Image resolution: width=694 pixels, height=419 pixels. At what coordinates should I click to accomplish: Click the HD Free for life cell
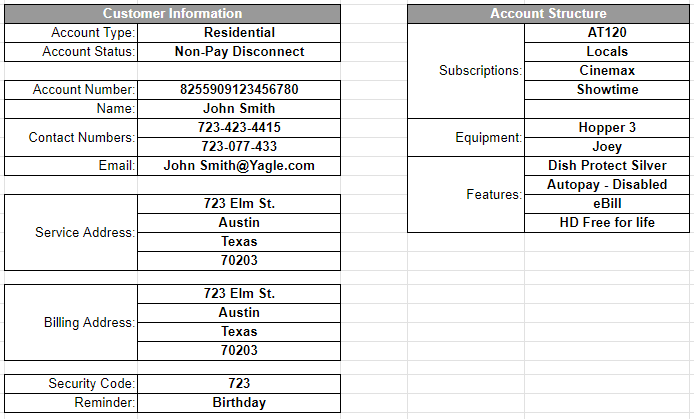pyautogui.click(x=607, y=223)
